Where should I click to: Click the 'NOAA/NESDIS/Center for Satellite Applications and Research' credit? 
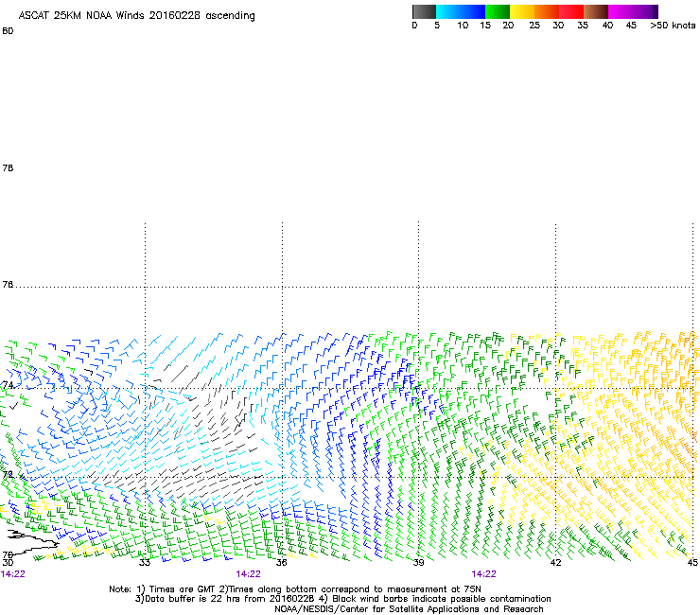click(409, 609)
